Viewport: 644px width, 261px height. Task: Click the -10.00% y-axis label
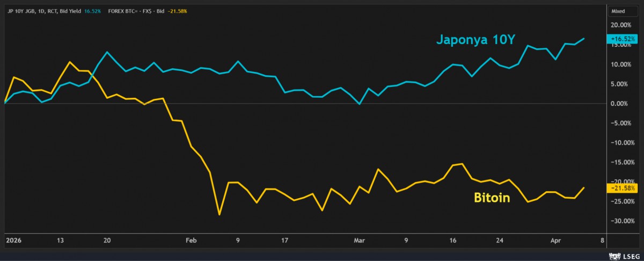click(x=621, y=142)
